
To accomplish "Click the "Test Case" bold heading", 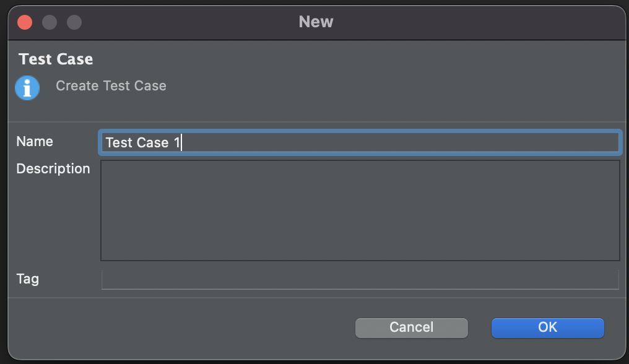I will point(56,59).
